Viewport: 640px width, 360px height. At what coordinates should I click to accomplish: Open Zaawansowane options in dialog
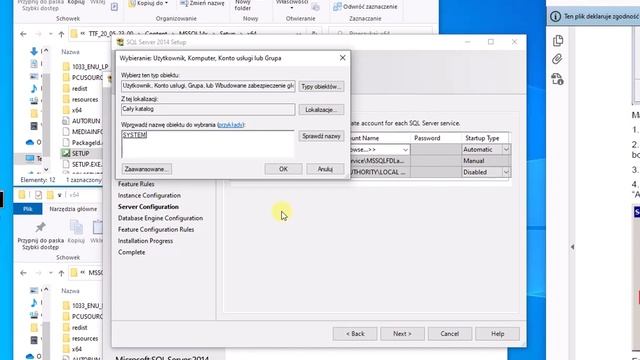pos(146,169)
